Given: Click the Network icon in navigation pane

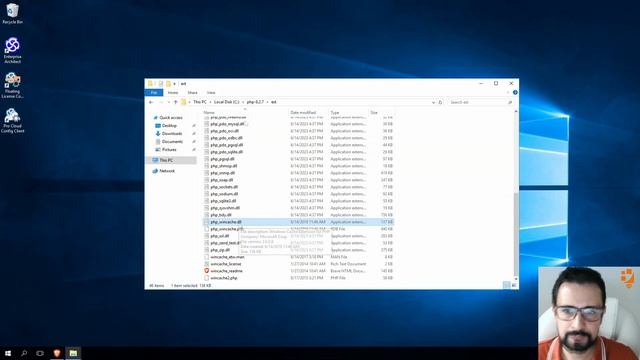Looking at the screenshot, I should [155, 171].
